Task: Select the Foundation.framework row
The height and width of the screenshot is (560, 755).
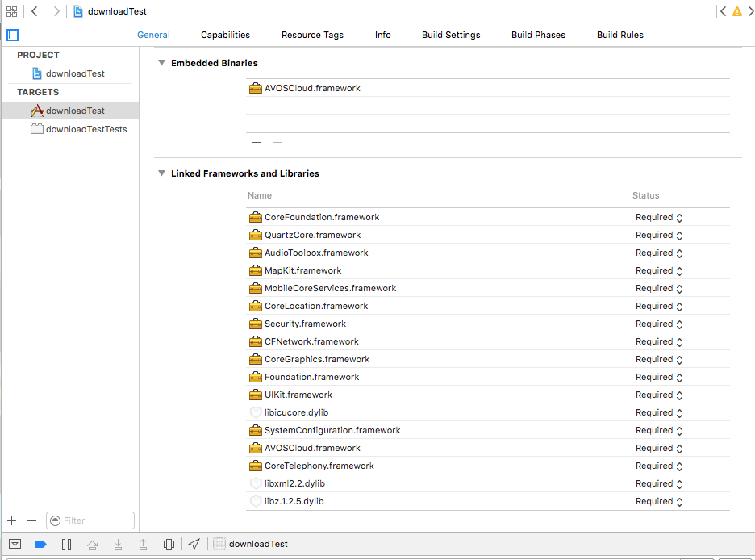Action: (488, 377)
